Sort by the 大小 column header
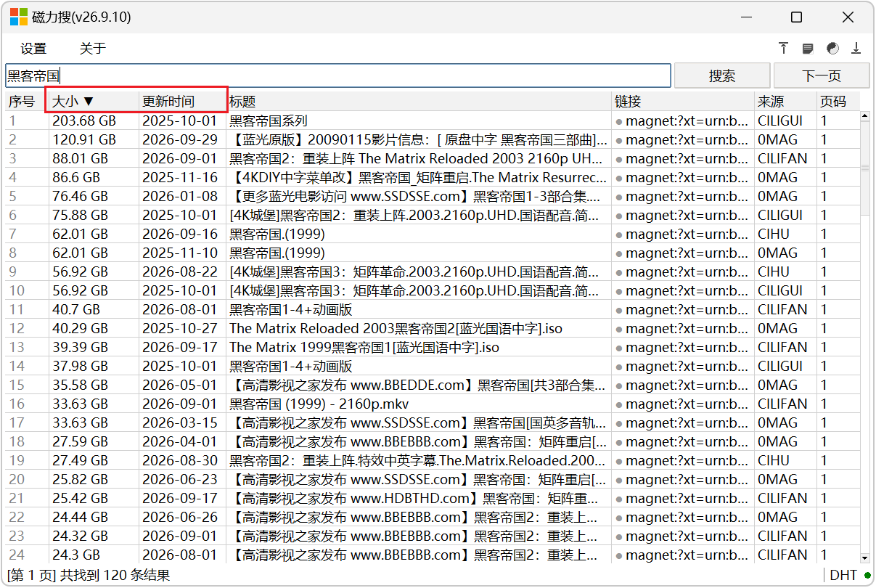Screen dimensions: 876x588 (x=94, y=102)
